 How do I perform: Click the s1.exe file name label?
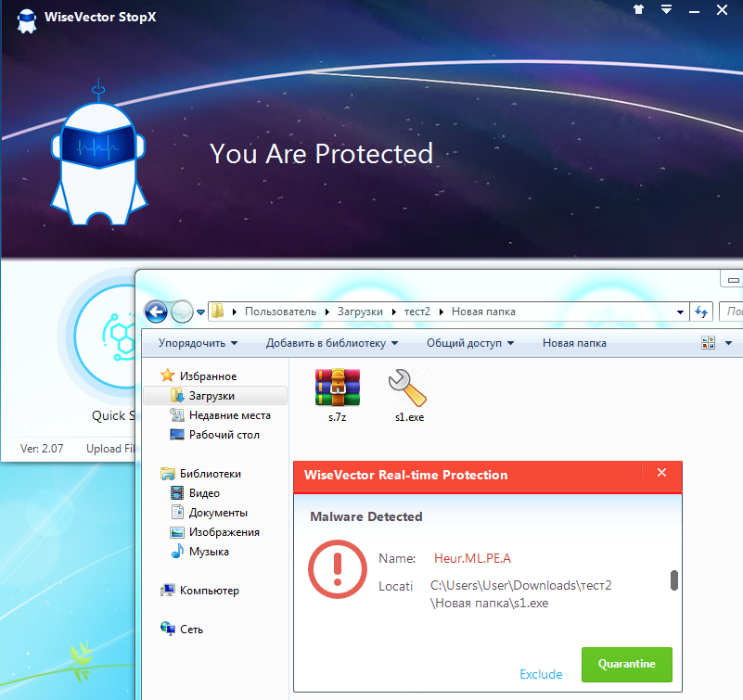(409, 417)
